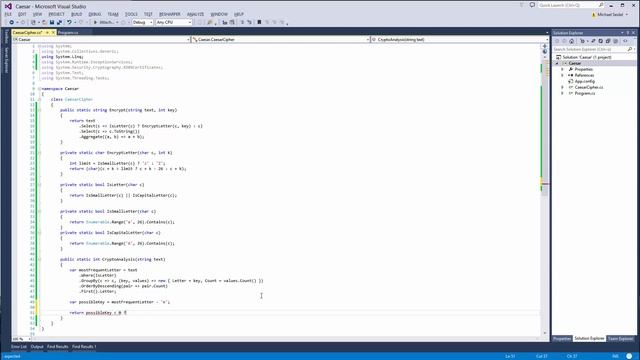Toggle auto-hide pin on Solution Explorer

point(628,33)
